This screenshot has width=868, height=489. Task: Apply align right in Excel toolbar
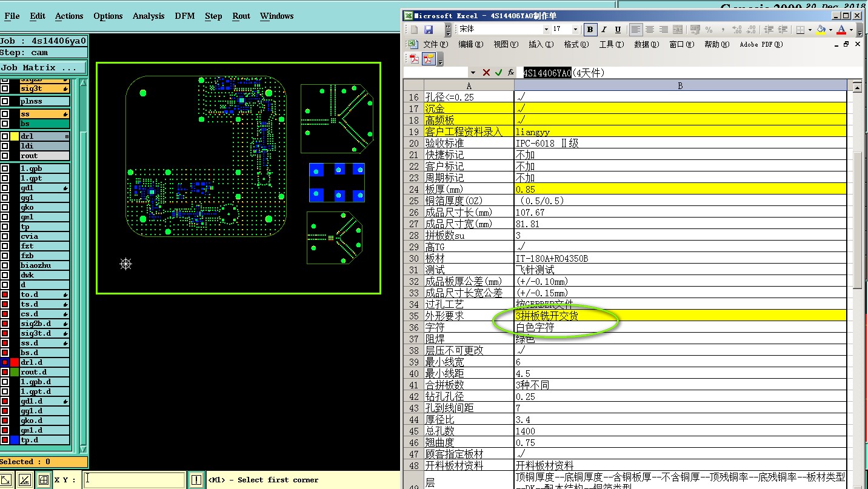click(664, 30)
